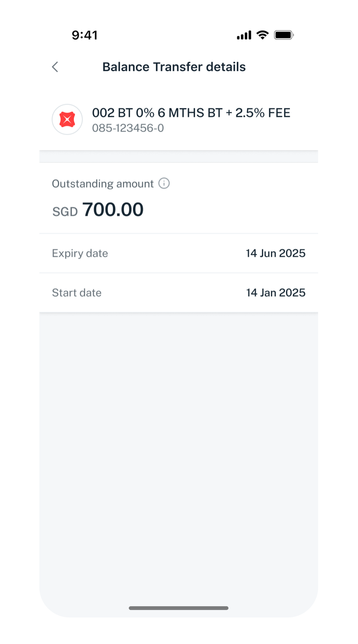The height and width of the screenshot is (644, 358).
Task: Tap the 9:41 clock in status bar
Action: point(85,35)
